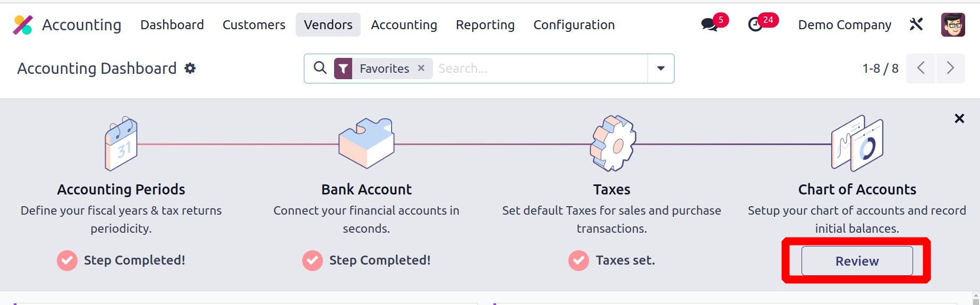
Task: Click the Chart of Accounts illustration
Action: [857, 143]
